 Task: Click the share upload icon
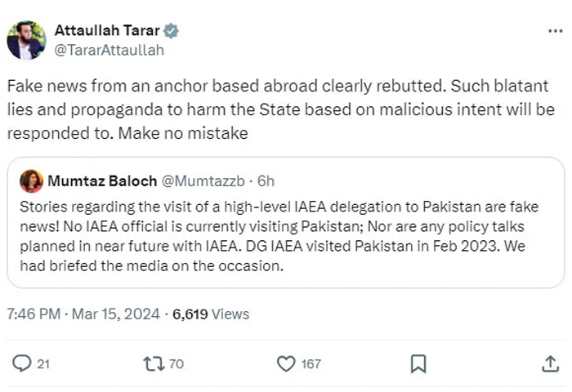click(550, 363)
